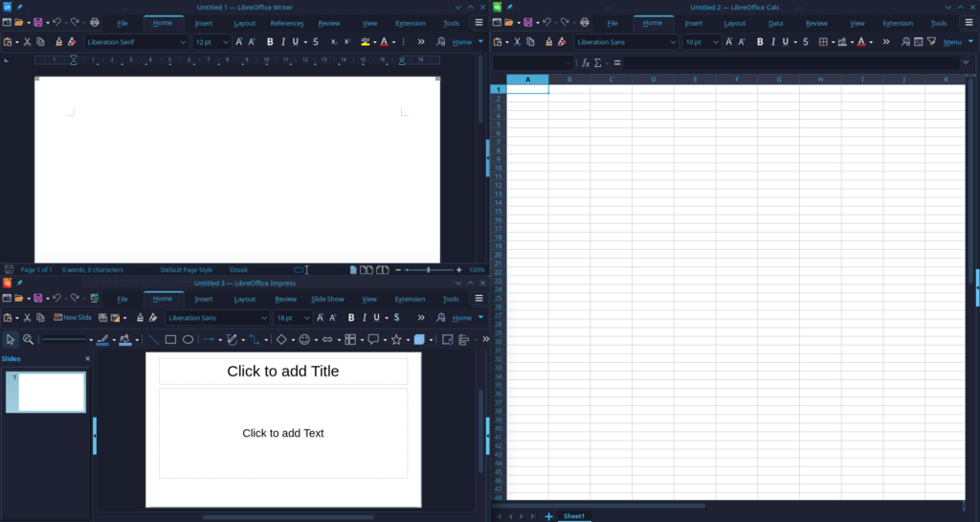Decrease font size in Calc toolbar
The width and height of the screenshot is (980, 522).
pos(742,42)
